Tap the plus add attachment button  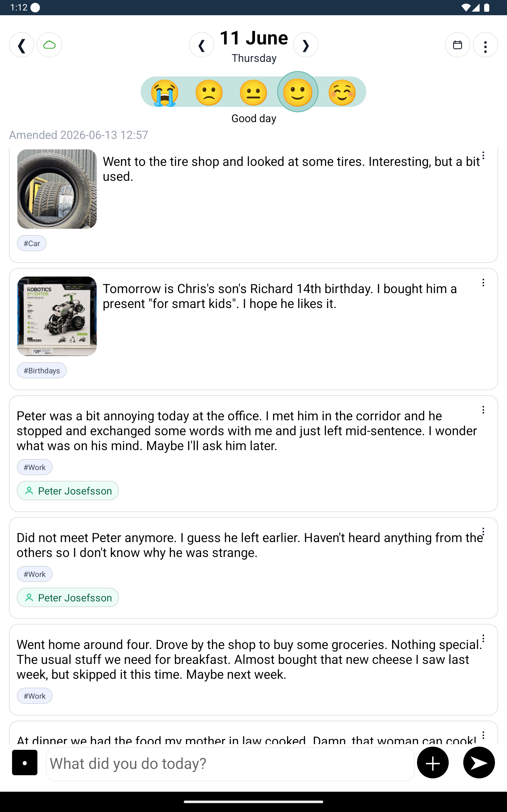(x=433, y=763)
